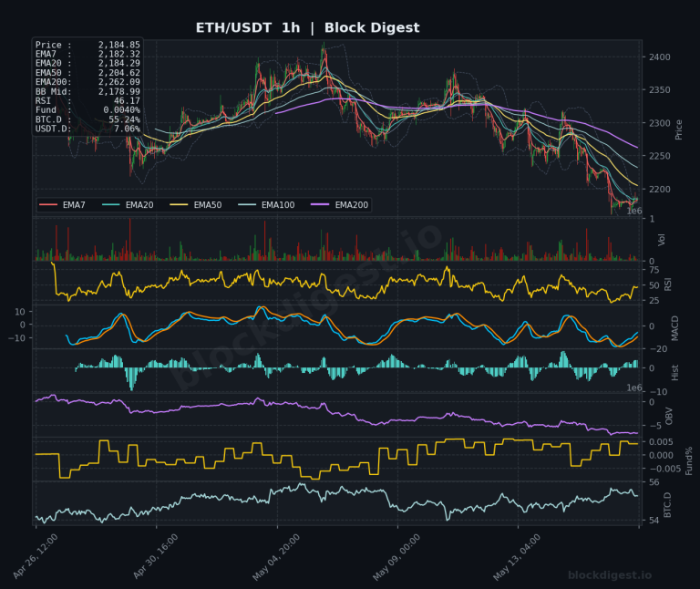Viewport: 700px width, 589px height.
Task: Click the RSI axis tick label 50
Action: 654,285
